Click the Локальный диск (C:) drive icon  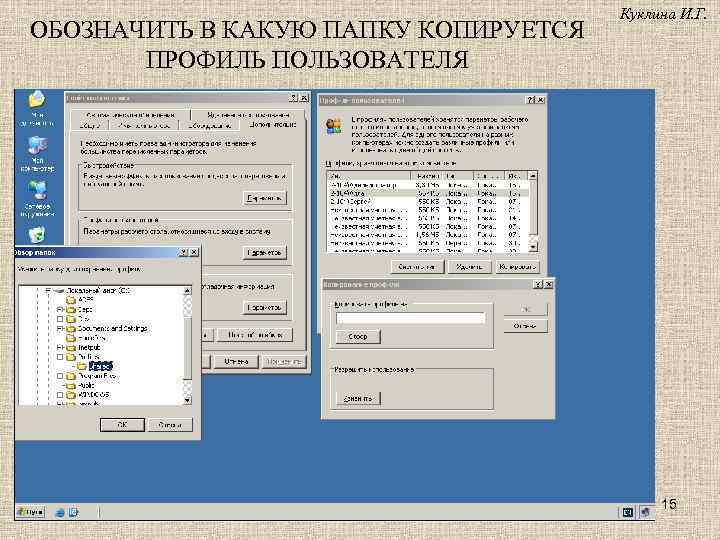click(x=58, y=291)
